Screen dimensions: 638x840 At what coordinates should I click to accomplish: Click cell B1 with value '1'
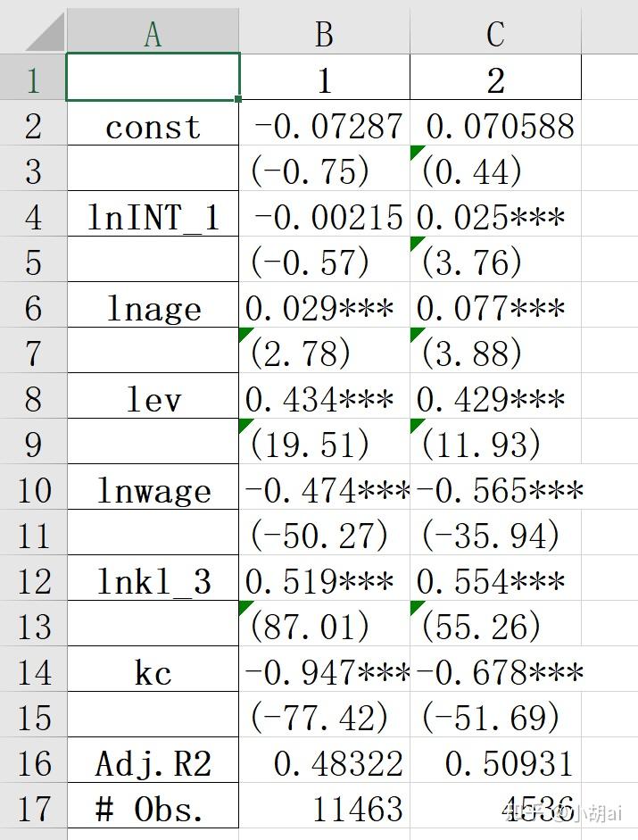tap(325, 77)
